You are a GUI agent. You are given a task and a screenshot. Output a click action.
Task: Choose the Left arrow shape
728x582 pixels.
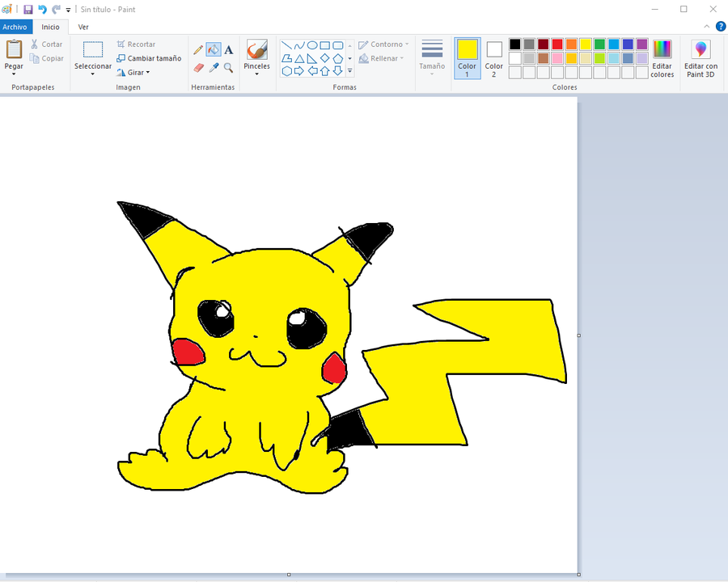(312, 71)
